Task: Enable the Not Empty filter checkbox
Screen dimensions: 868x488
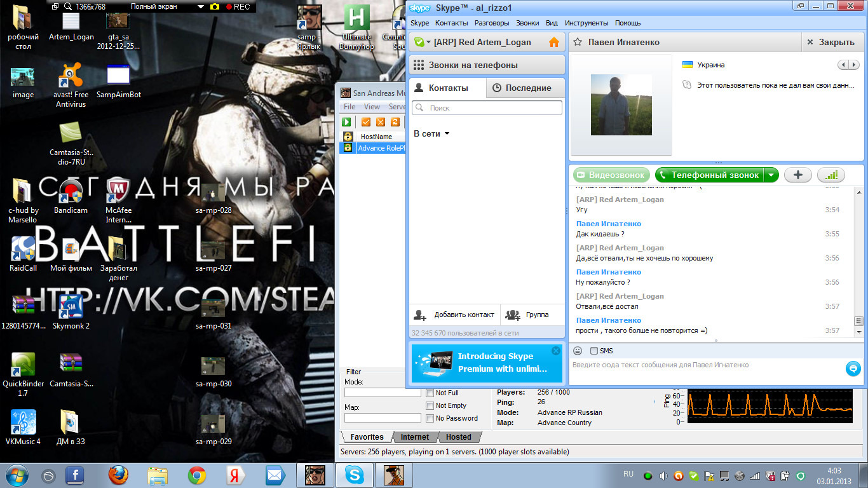Action: (430, 405)
